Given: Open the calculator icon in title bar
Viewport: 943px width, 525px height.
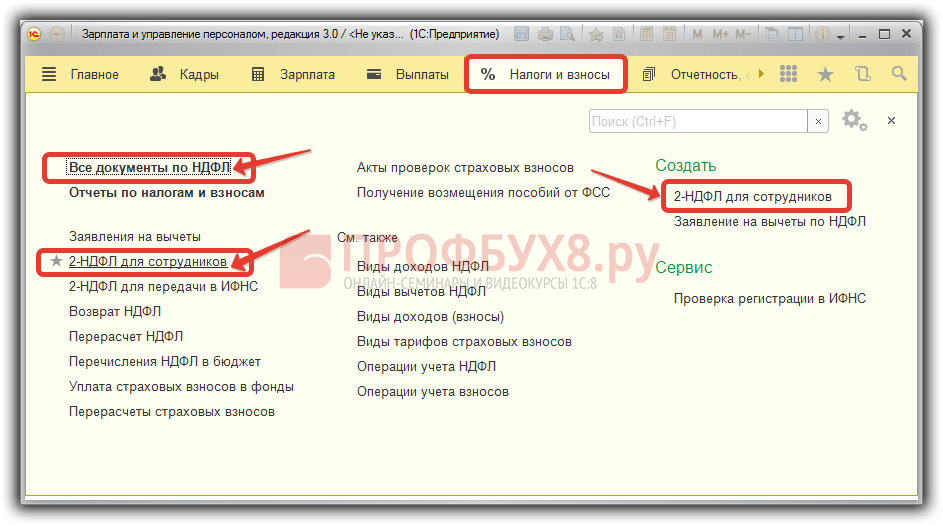Looking at the screenshot, I should [646, 34].
